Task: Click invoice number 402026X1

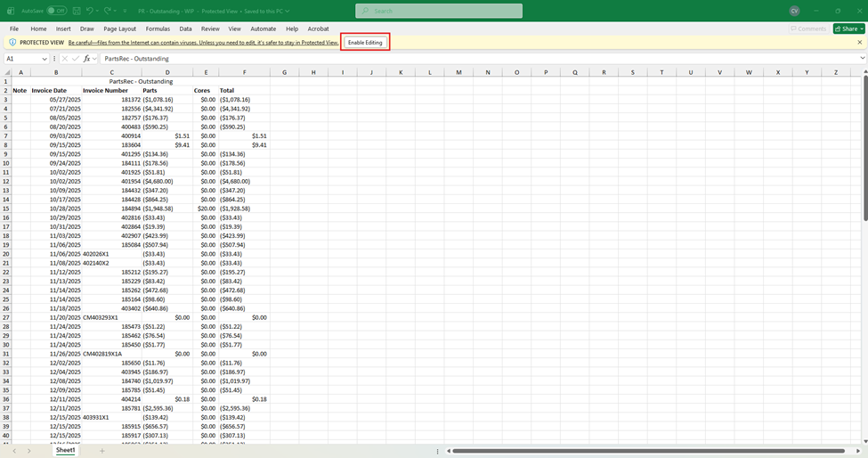Action: 112,254
